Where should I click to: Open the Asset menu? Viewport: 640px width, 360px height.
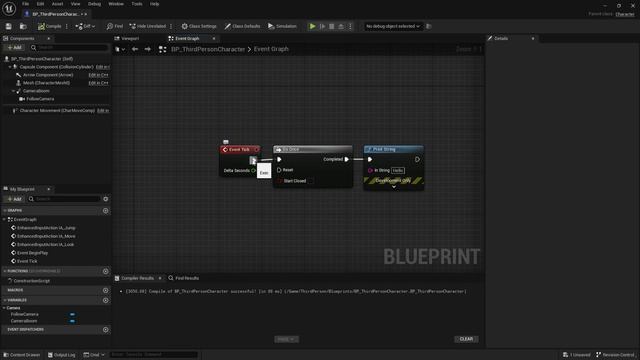[x=57, y=4]
